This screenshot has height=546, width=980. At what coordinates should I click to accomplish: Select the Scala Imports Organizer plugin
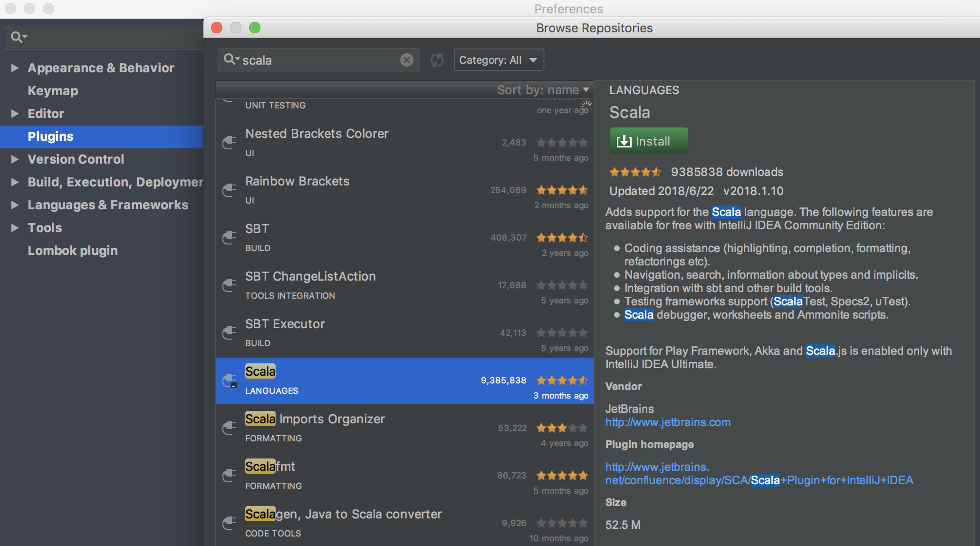(x=404, y=429)
